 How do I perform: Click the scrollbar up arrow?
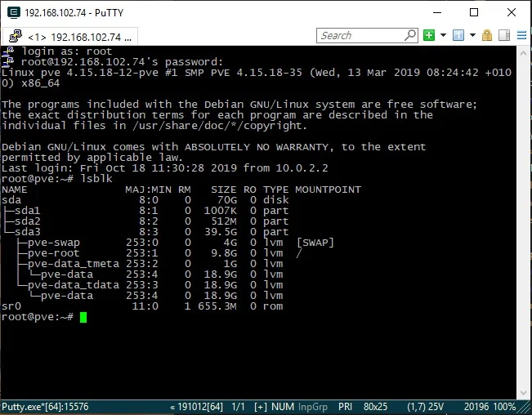point(523,53)
